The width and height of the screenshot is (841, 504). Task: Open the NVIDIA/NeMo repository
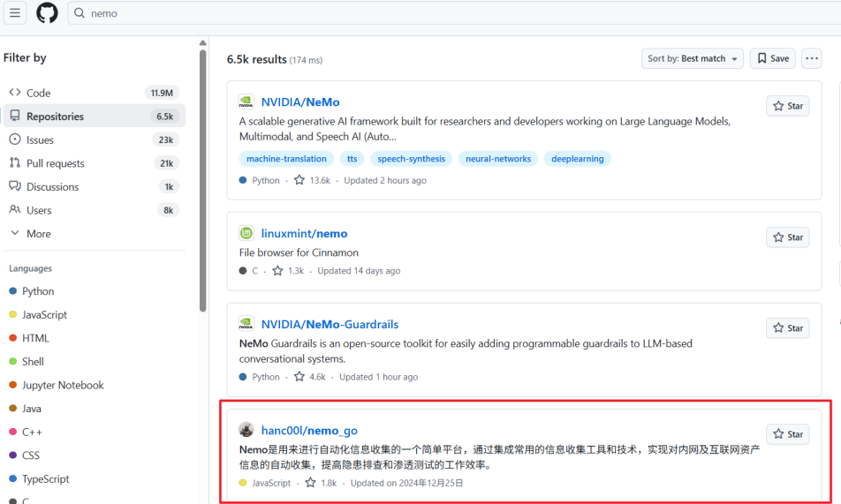point(300,102)
